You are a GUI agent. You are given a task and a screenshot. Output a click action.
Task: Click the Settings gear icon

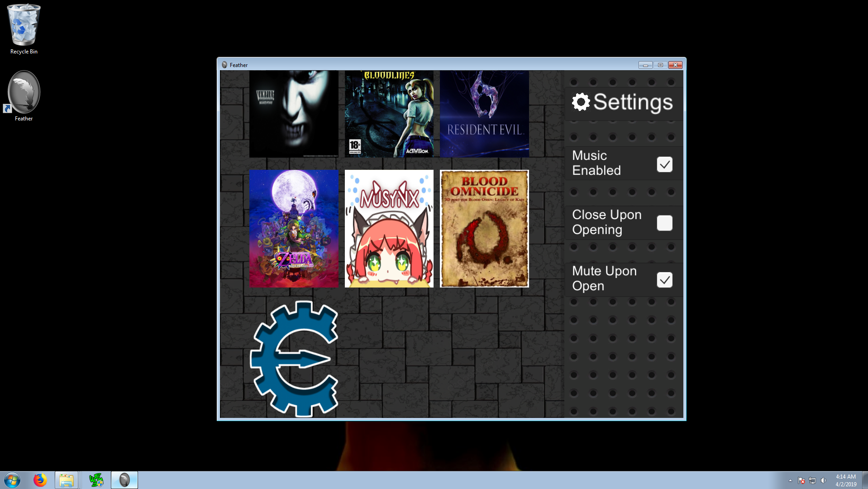pyautogui.click(x=581, y=102)
